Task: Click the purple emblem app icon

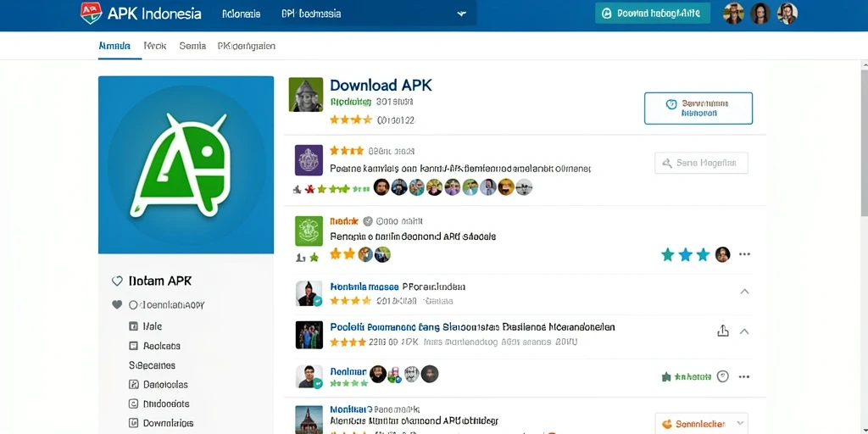Action: [x=309, y=160]
